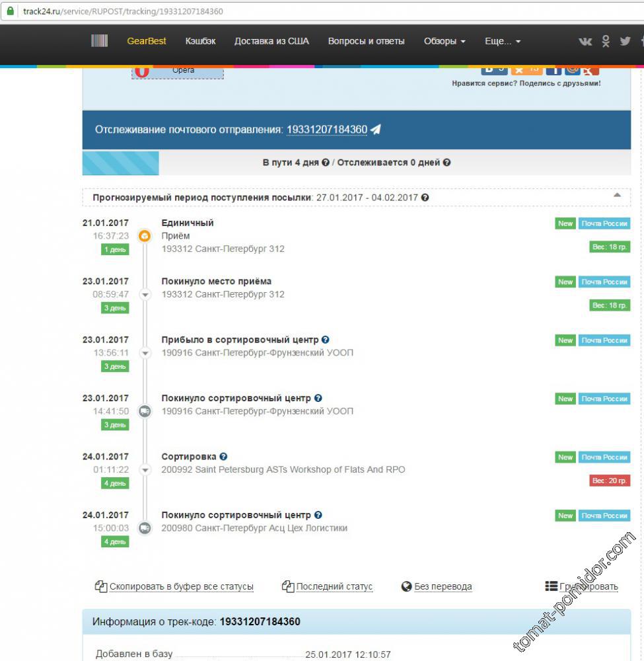Viewport: 644px width, 661px height.
Task: Open 'Вопросы и ответы' menu item
Action: click(x=367, y=41)
